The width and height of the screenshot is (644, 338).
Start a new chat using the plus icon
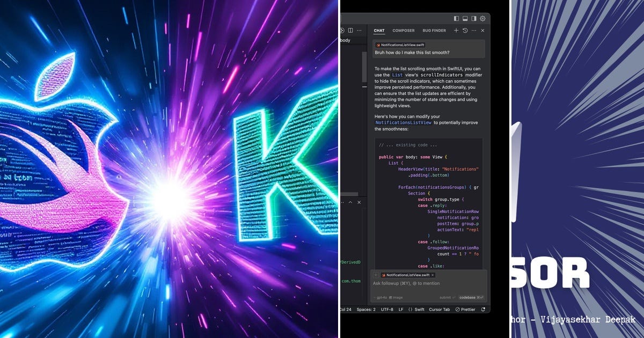click(456, 30)
